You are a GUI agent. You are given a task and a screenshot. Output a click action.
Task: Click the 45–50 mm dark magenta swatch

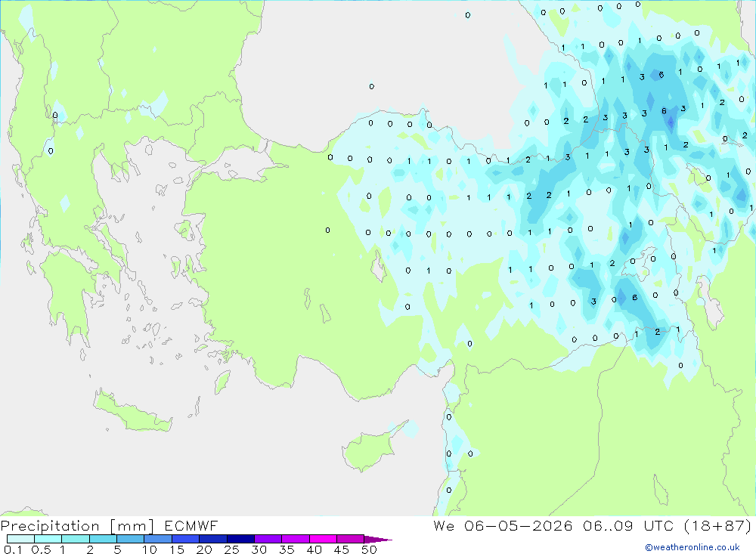pyautogui.click(x=351, y=539)
